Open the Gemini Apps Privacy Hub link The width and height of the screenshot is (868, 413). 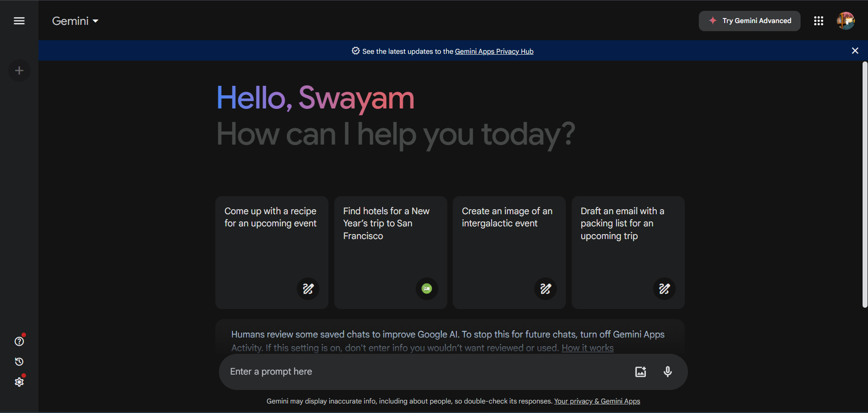coord(494,52)
